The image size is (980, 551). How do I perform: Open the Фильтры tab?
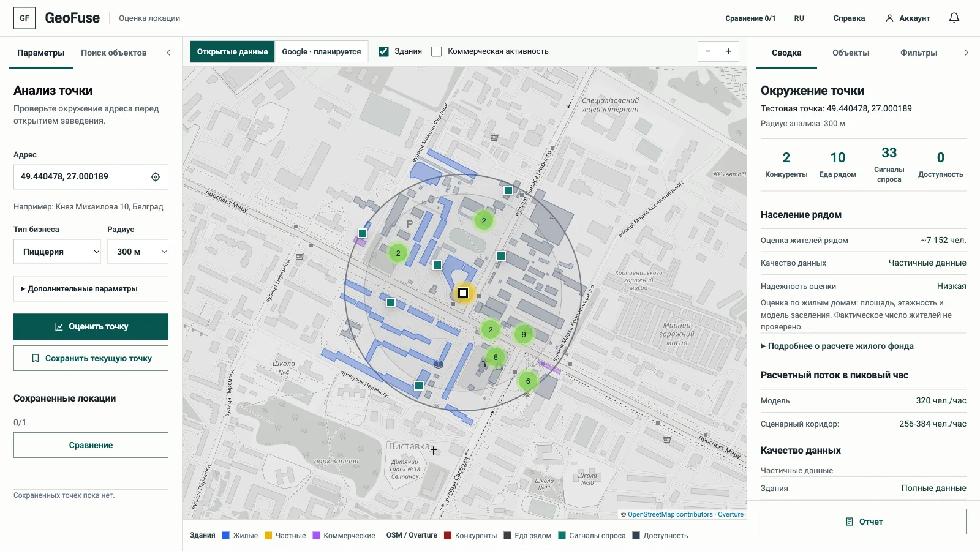919,53
